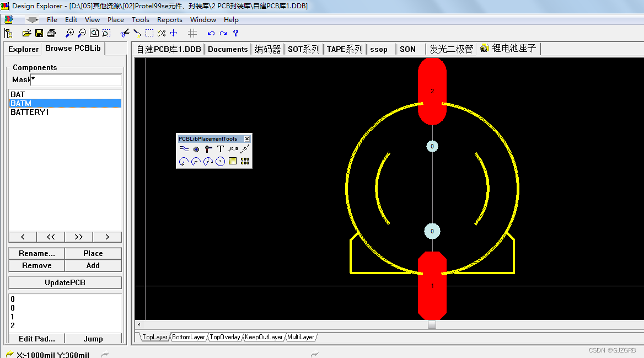Open the View menu
This screenshot has width=644, height=358.
click(93, 20)
